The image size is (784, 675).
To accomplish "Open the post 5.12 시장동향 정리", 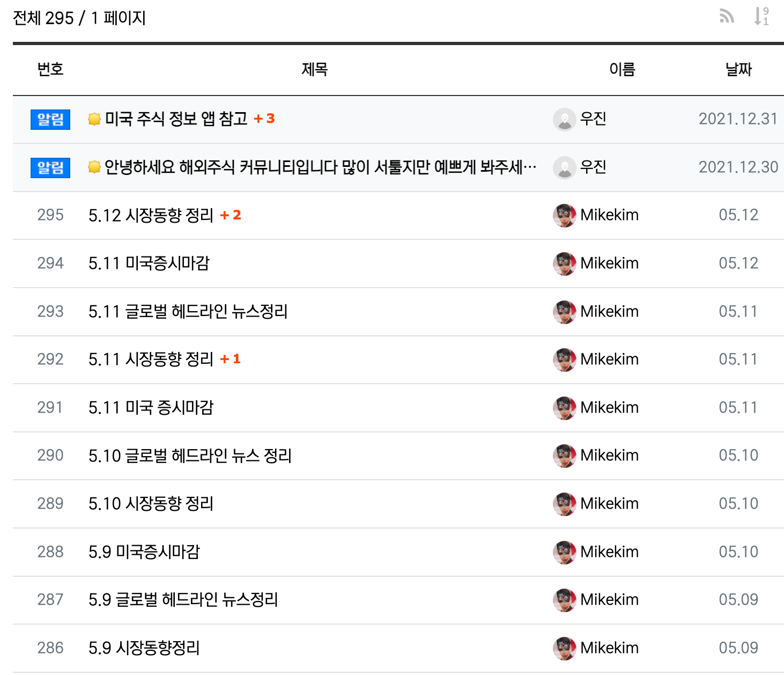I will tap(151, 215).
